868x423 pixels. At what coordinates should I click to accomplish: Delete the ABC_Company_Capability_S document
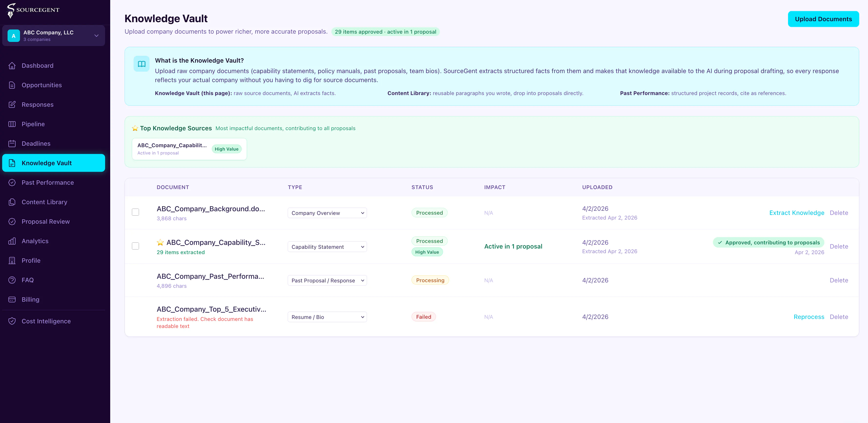839,247
